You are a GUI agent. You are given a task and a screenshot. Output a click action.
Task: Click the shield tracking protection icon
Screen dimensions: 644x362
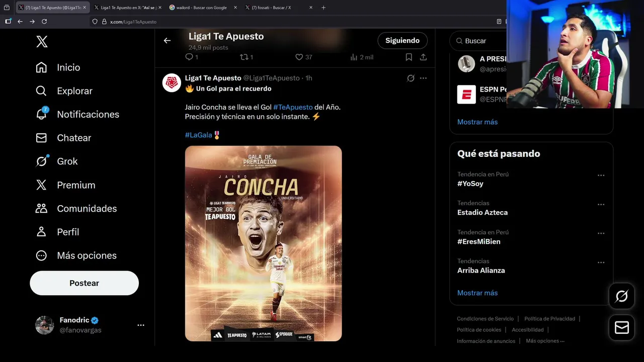95,22
